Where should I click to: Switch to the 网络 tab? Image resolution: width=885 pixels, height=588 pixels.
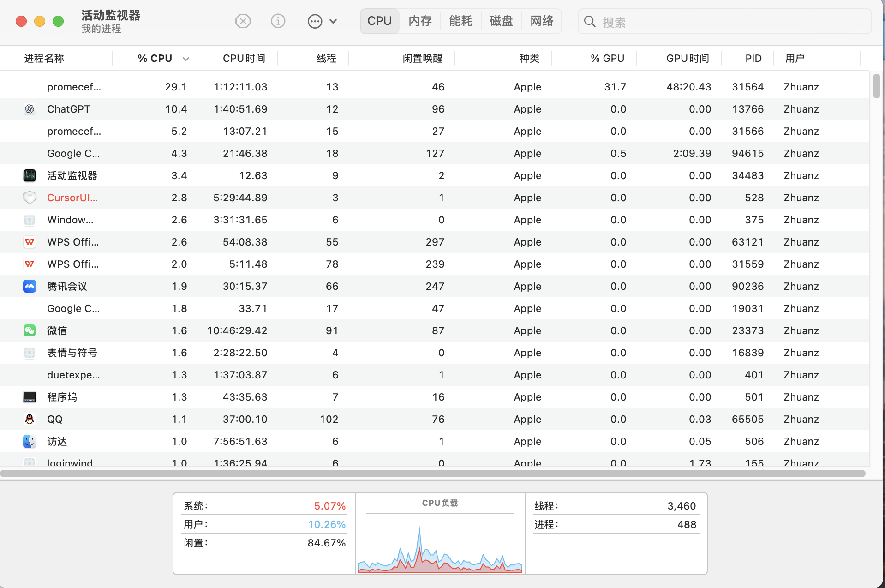point(542,21)
